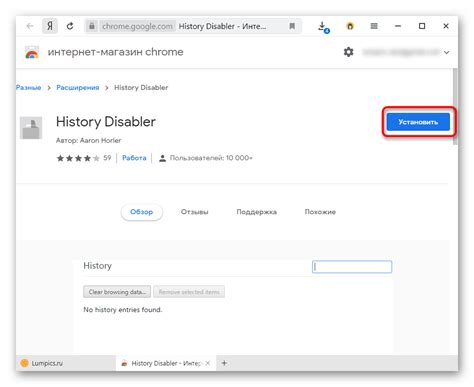The image size is (474, 387).
Task: Switch to the Lumpics.ru tab
Action: tap(66, 363)
